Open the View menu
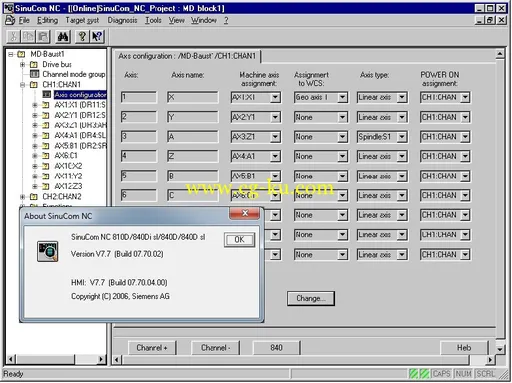 click(x=176, y=20)
